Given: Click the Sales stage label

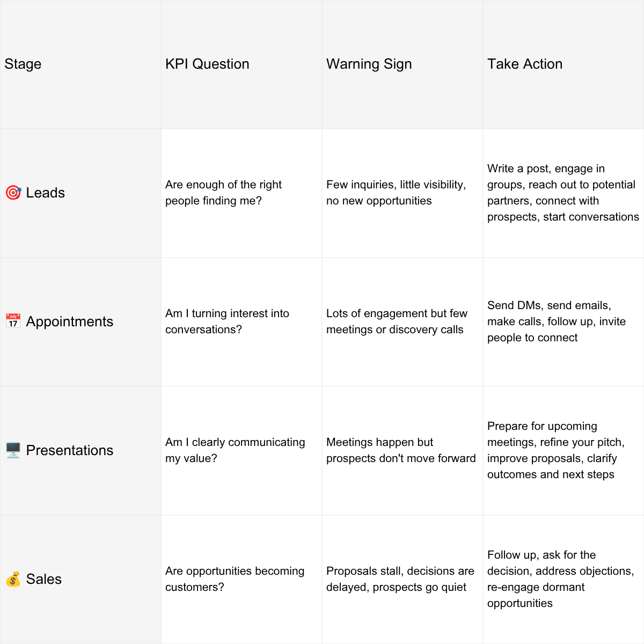Looking at the screenshot, I should point(43,579).
